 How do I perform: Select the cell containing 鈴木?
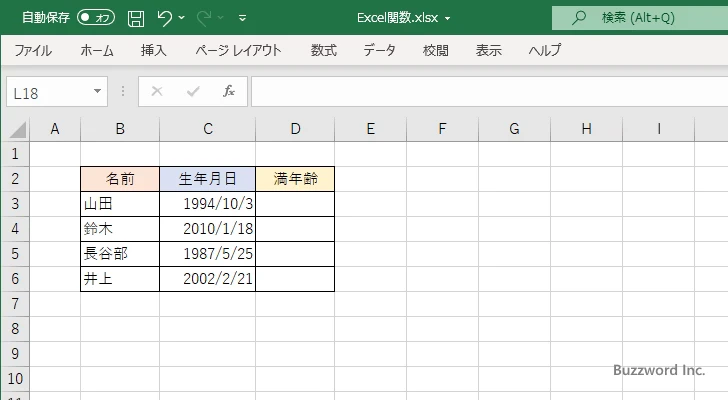point(120,229)
